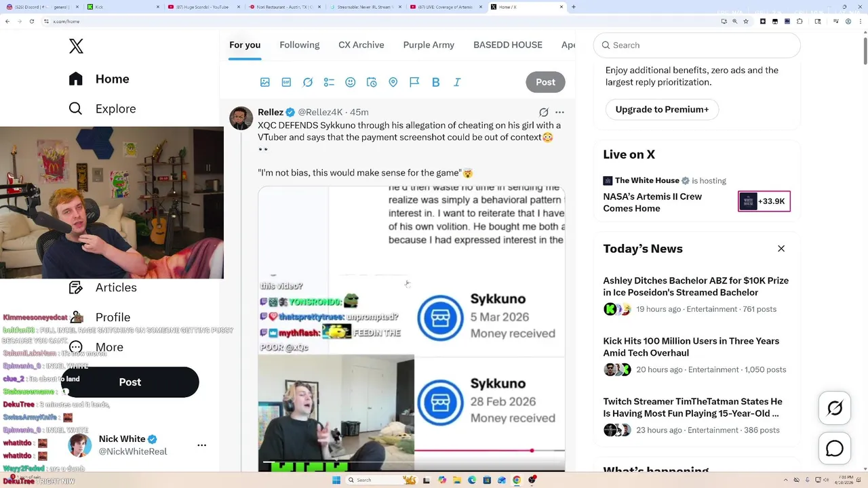Screen dimensions: 868x488
Task: Click the black Post button in sidebar
Action: tap(130, 382)
